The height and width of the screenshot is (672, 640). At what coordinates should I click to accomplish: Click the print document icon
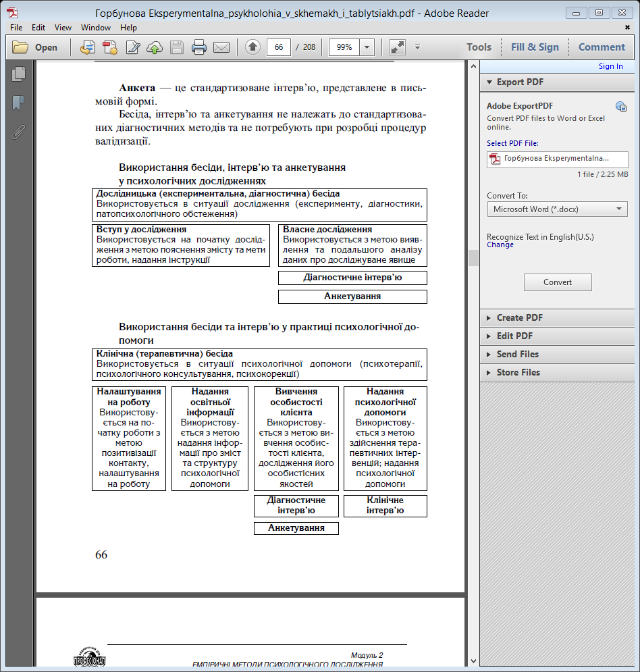[x=198, y=47]
